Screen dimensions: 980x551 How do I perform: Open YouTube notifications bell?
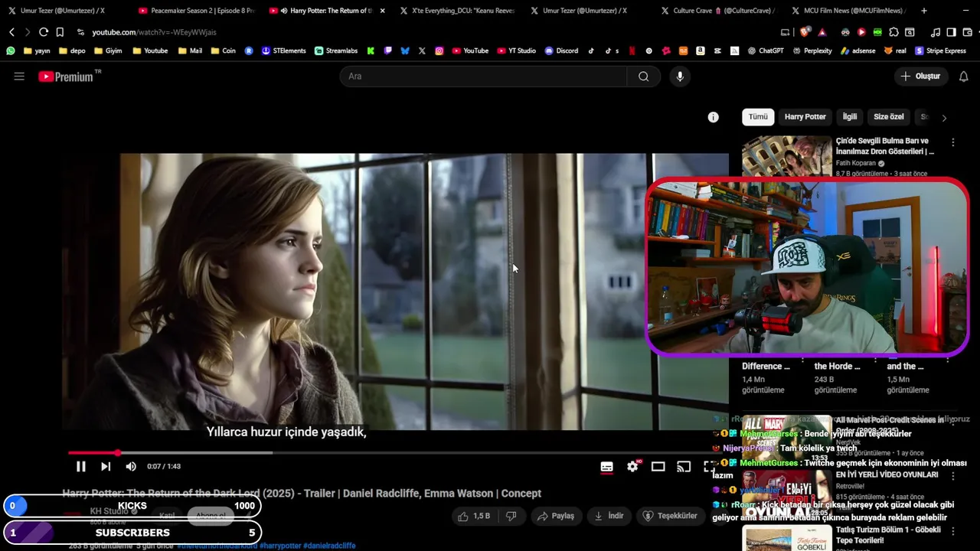[x=964, y=77]
